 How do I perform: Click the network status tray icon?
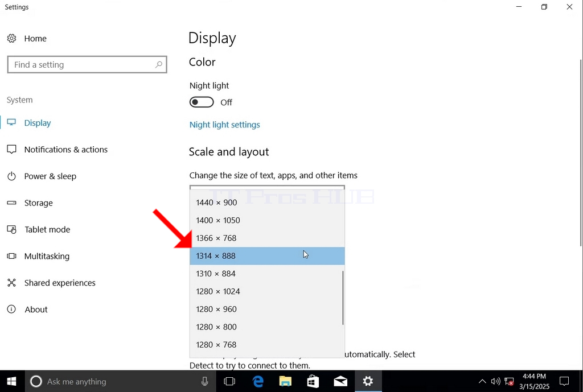(509, 381)
